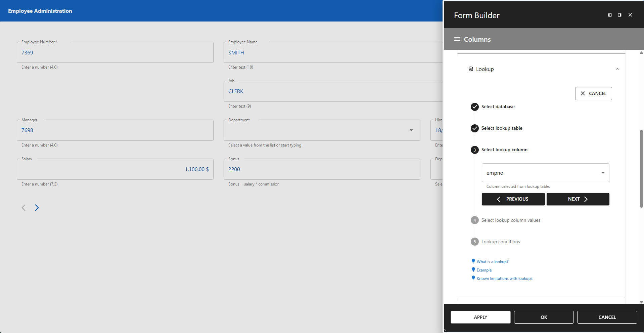Navigate to next record using right chevron arrow
The image size is (644, 333).
point(37,208)
